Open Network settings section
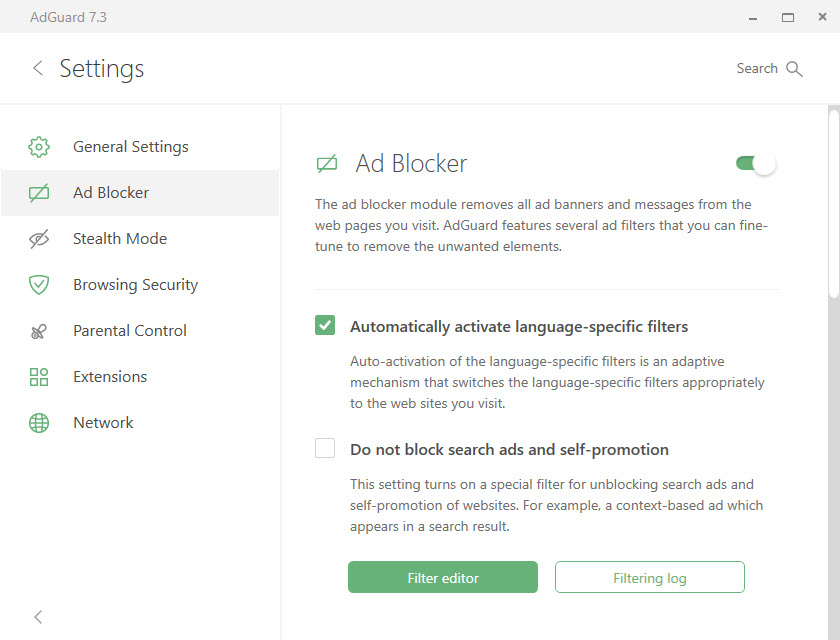840x640 pixels. pyautogui.click(x=140, y=423)
